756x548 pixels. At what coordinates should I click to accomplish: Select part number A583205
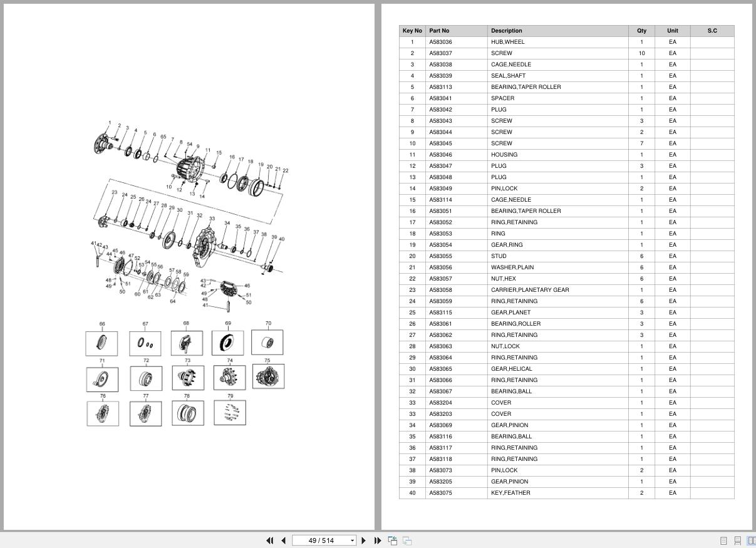(440, 482)
